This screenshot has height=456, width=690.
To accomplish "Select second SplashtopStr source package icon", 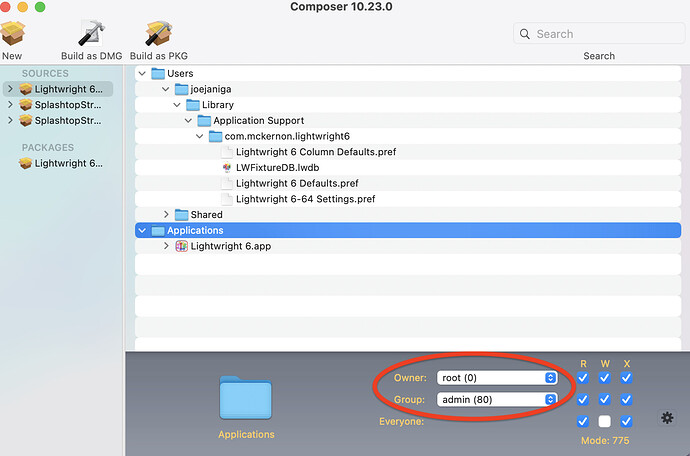I will (x=26, y=120).
